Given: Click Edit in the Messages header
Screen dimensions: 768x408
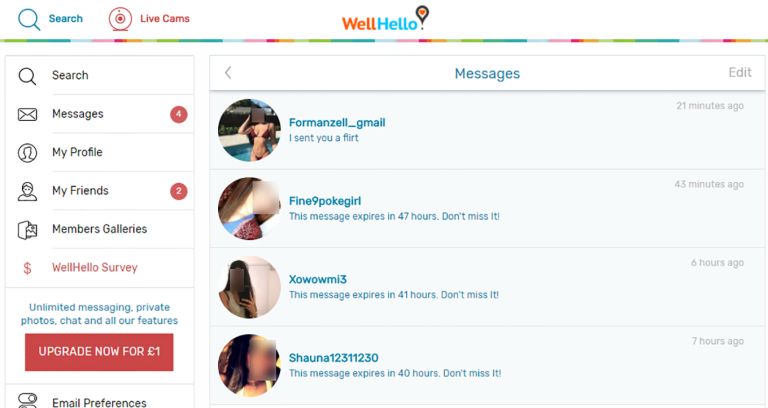Looking at the screenshot, I should click(x=740, y=72).
